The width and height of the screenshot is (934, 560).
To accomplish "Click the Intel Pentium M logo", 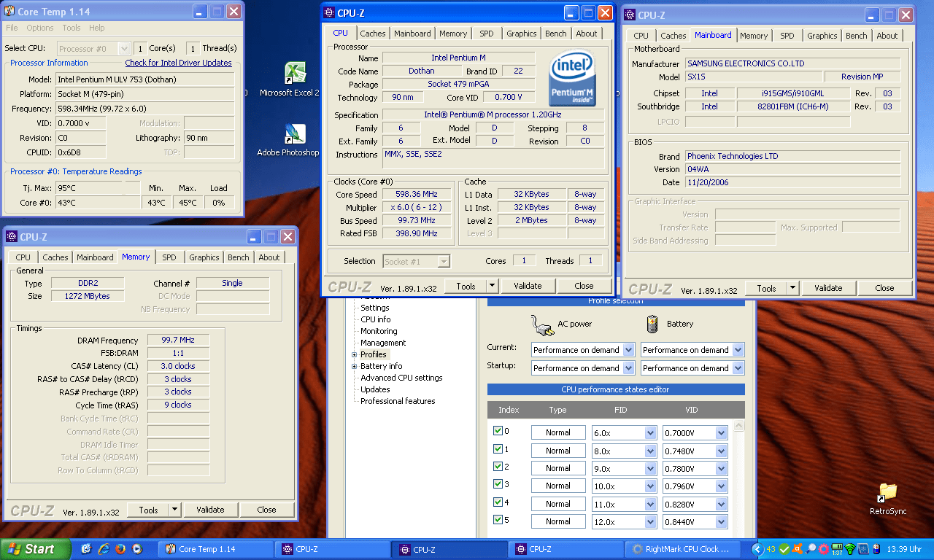I will point(573,79).
